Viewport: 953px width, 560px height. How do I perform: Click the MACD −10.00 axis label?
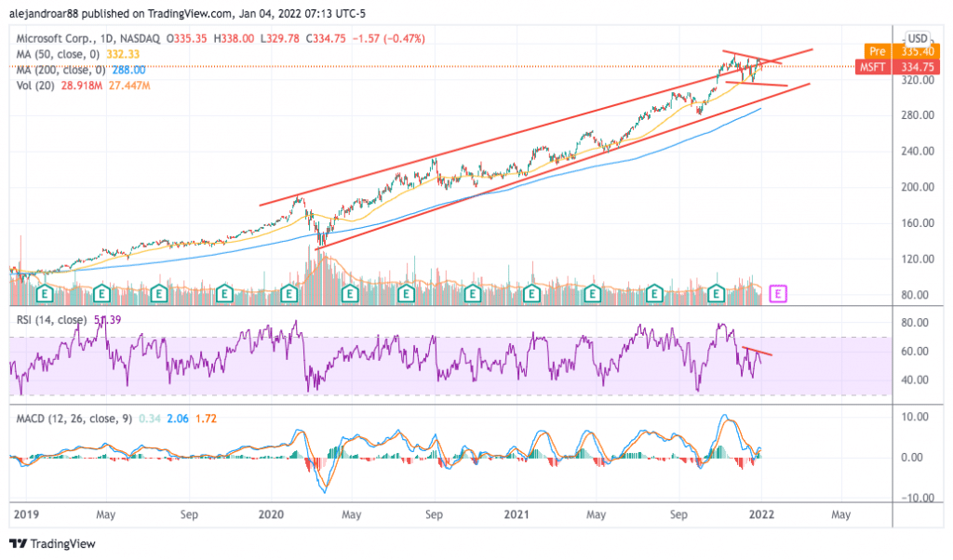pyautogui.click(x=916, y=498)
